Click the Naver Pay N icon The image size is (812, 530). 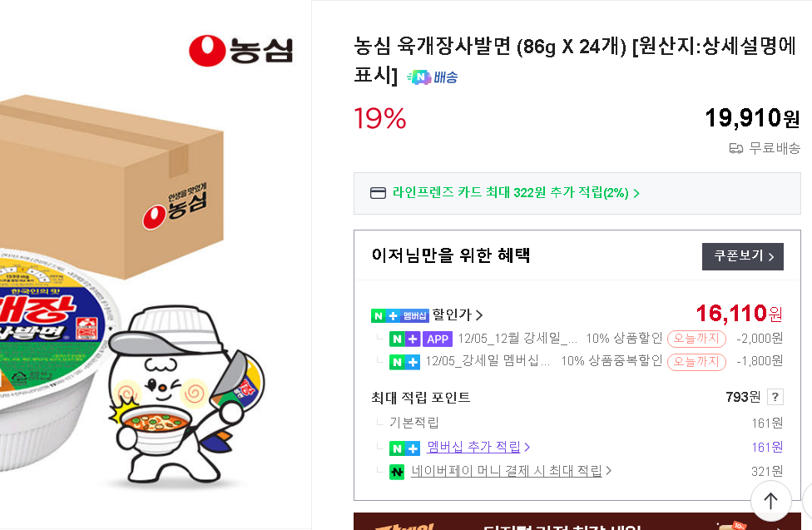pyautogui.click(x=397, y=472)
